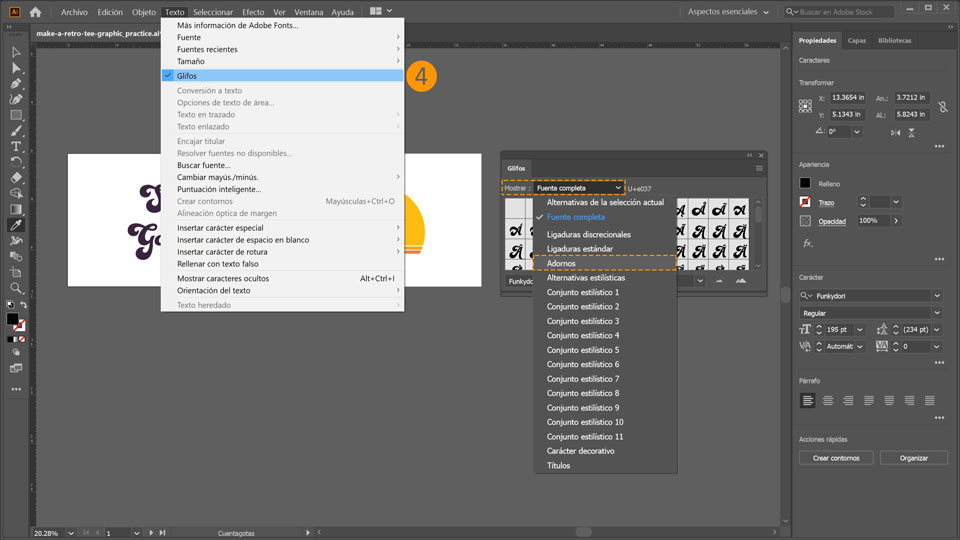960x540 pixels.
Task: Select justify with last line left
Action: tap(869, 400)
